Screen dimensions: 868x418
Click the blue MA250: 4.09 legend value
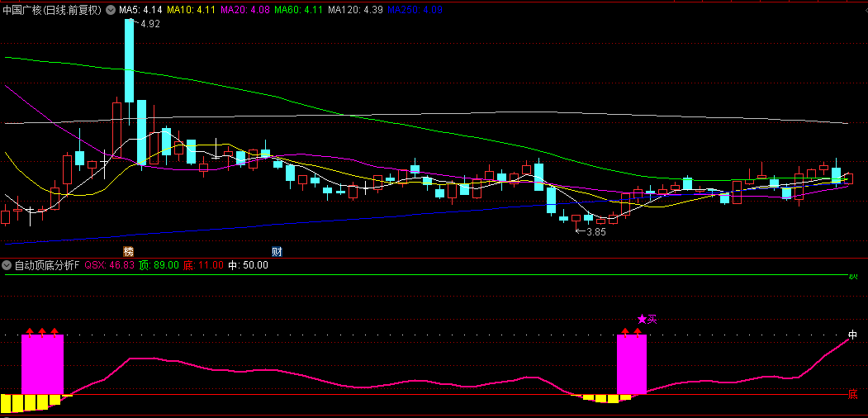pos(415,9)
